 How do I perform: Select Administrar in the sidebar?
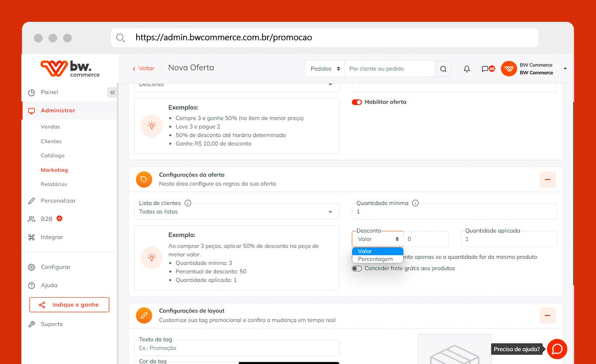[x=58, y=111]
